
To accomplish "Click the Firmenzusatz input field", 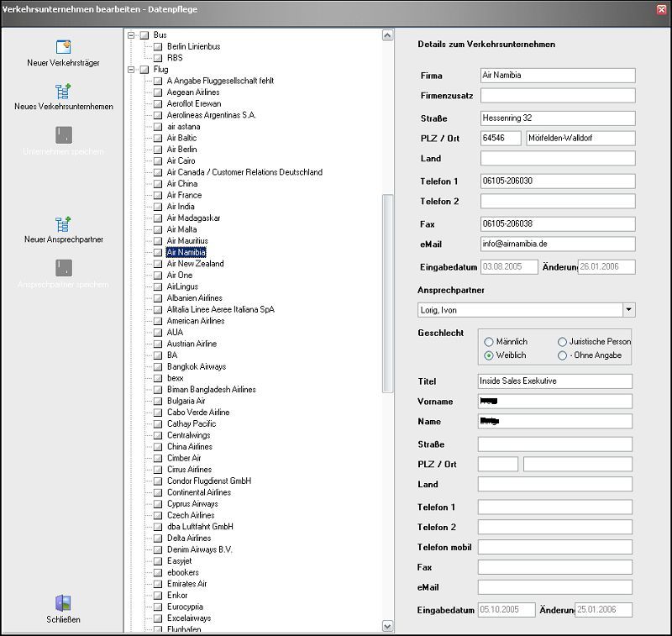I will (x=558, y=96).
